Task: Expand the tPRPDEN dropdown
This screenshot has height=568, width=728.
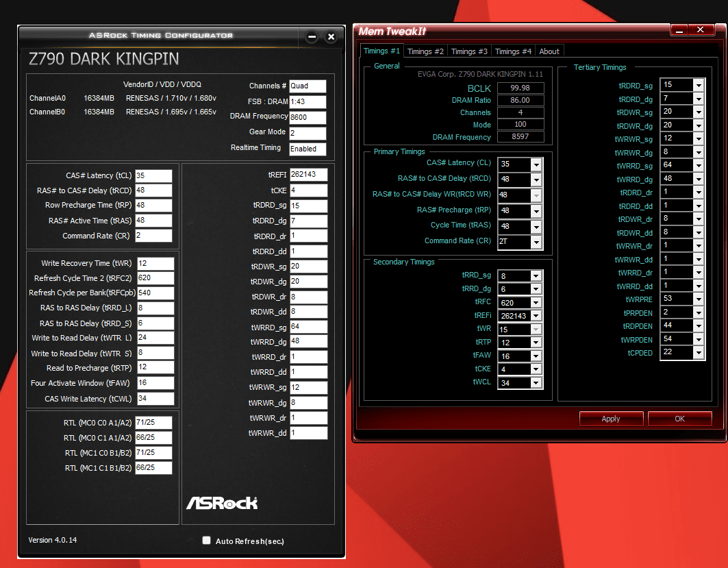Action: [x=699, y=312]
